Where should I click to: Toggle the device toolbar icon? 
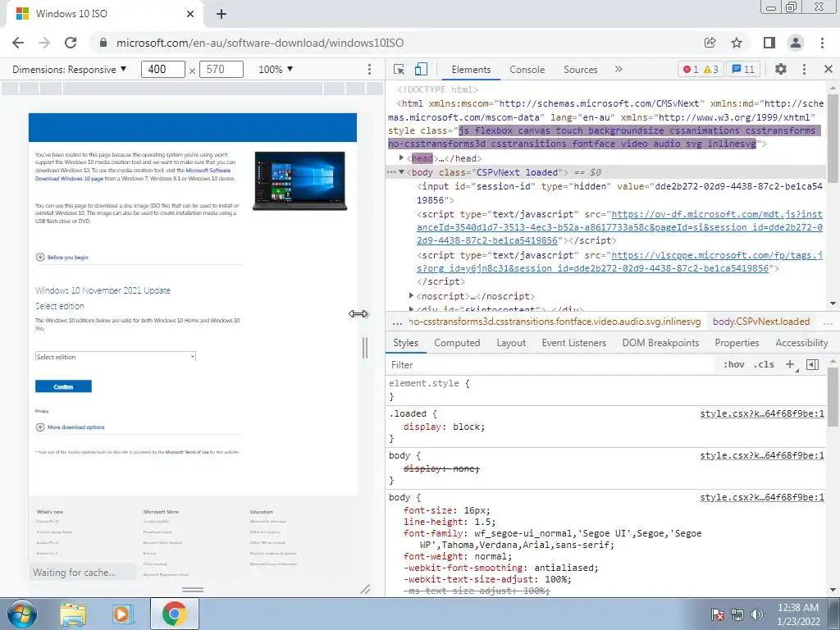pyautogui.click(x=421, y=69)
